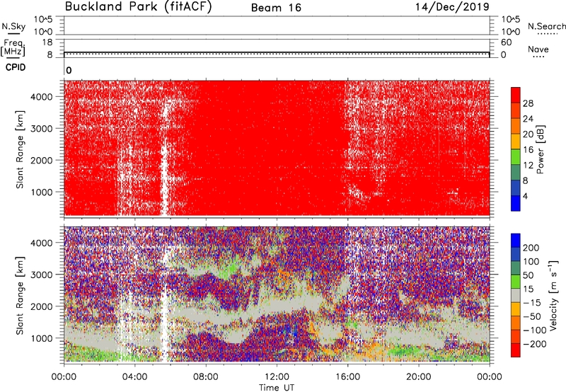This screenshot has height=392, width=566.
Task: Click the '20:00' time tick label
Action: click(418, 377)
